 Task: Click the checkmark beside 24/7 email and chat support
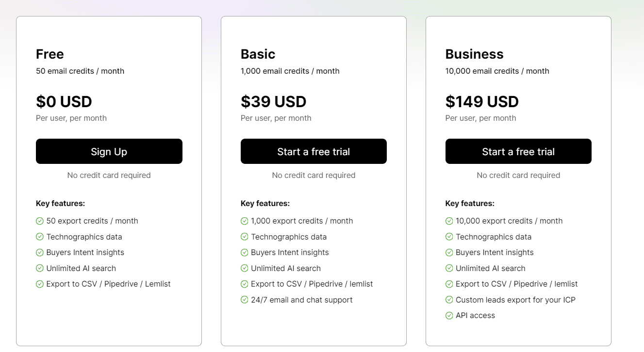[244, 300]
